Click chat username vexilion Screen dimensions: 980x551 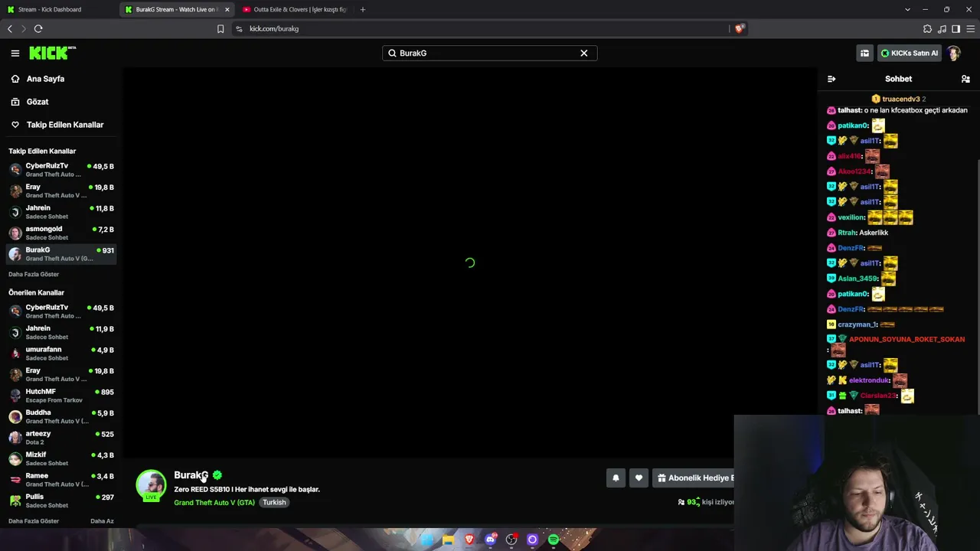point(851,217)
